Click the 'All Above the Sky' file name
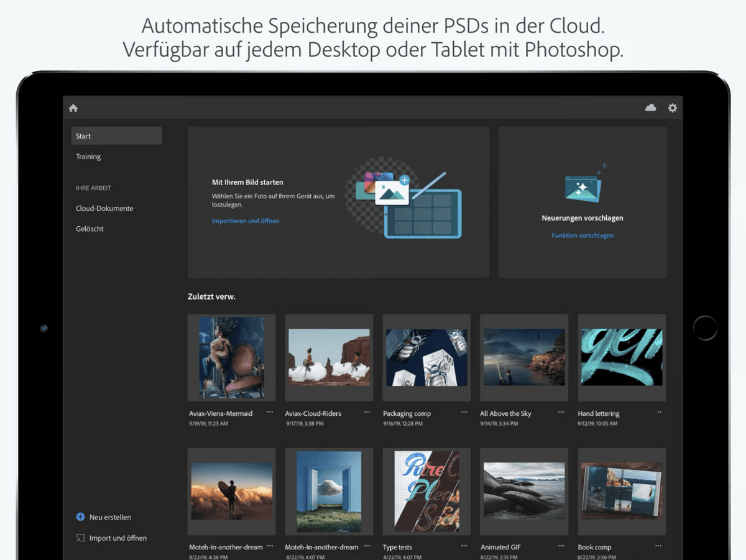 pyautogui.click(x=505, y=413)
